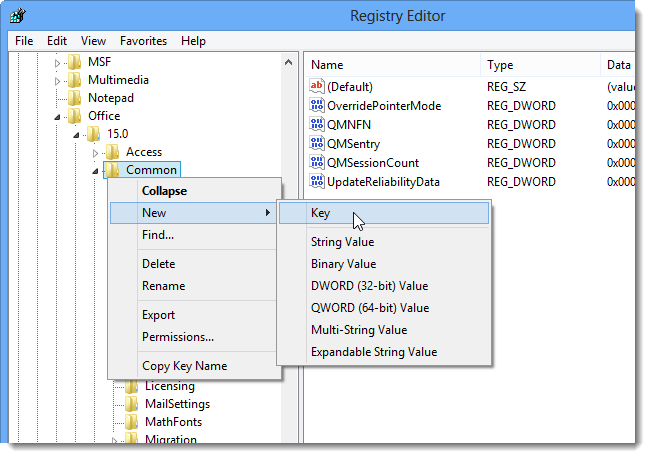This screenshot has height=458, width=650.
Task: Choose Permissions... in context menu
Action: click(178, 337)
